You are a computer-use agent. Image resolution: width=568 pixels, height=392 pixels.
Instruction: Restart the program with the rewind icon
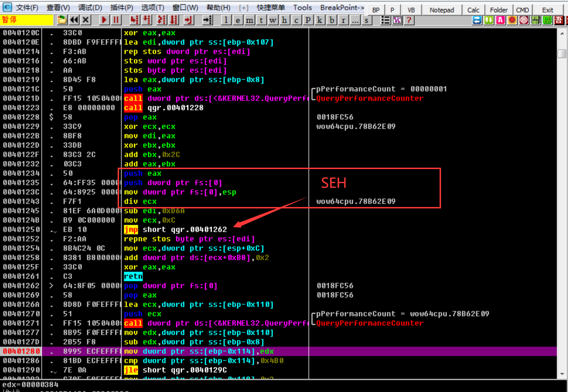(74, 20)
